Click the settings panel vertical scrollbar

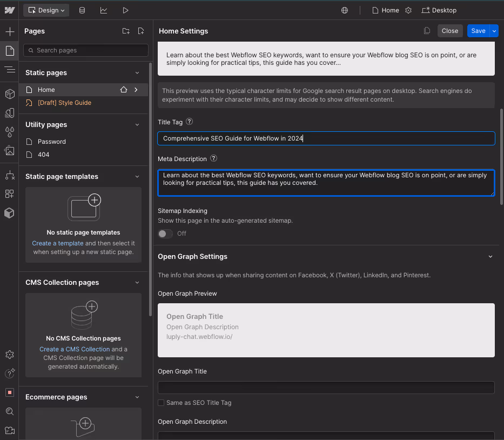501,157
